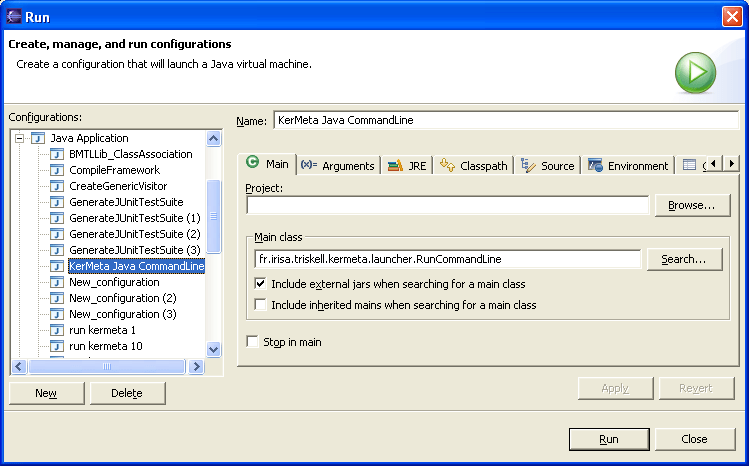The image size is (749, 466).
Task: Click the icon beside CreateGenericVisitor
Action: pos(57,186)
